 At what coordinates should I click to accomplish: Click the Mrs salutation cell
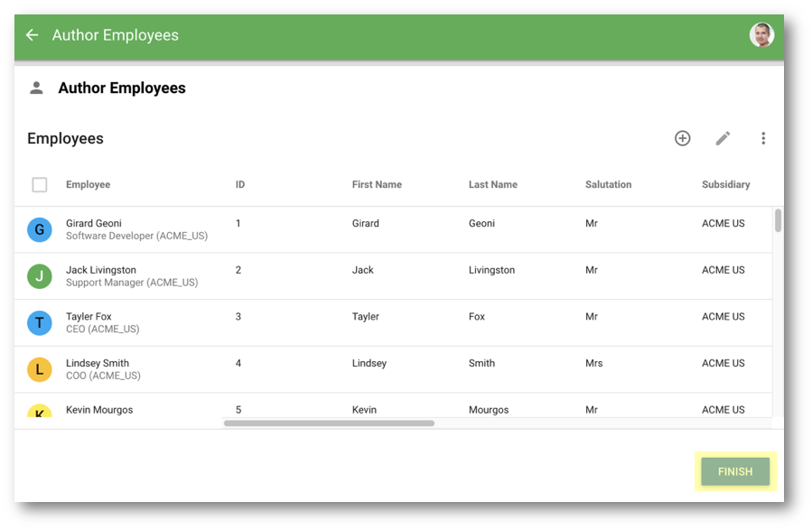point(593,363)
